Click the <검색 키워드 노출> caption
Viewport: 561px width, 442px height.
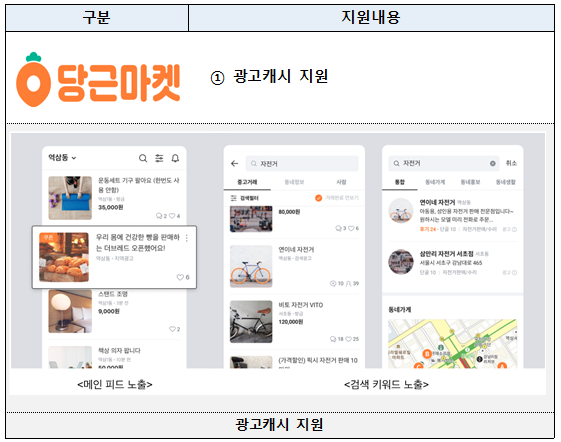pyautogui.click(x=386, y=384)
